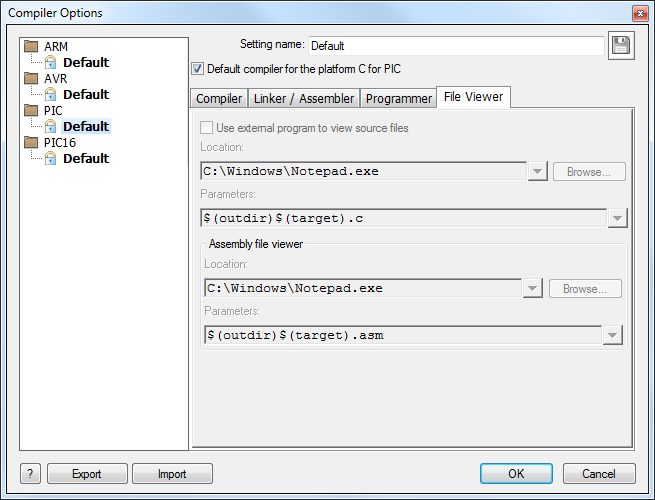Select the File Viewer tab

point(473,97)
